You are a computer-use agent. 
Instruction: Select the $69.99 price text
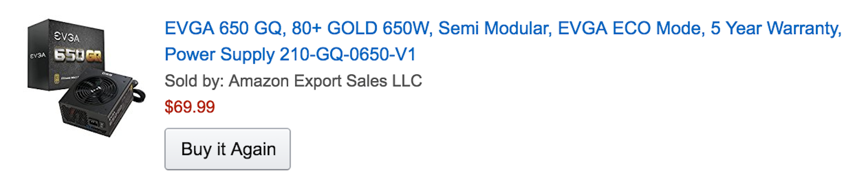point(189,107)
